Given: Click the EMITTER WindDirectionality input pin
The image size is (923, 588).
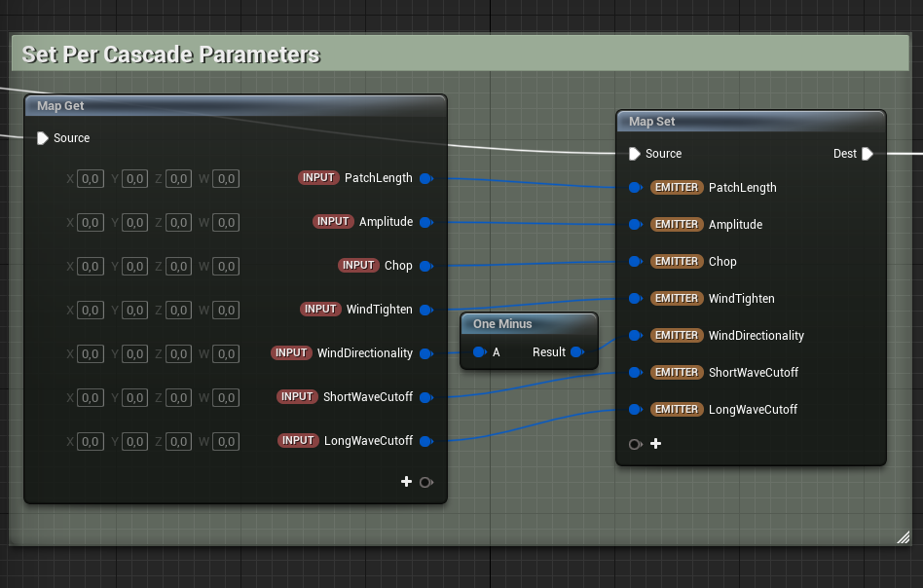Looking at the screenshot, I should (x=635, y=336).
